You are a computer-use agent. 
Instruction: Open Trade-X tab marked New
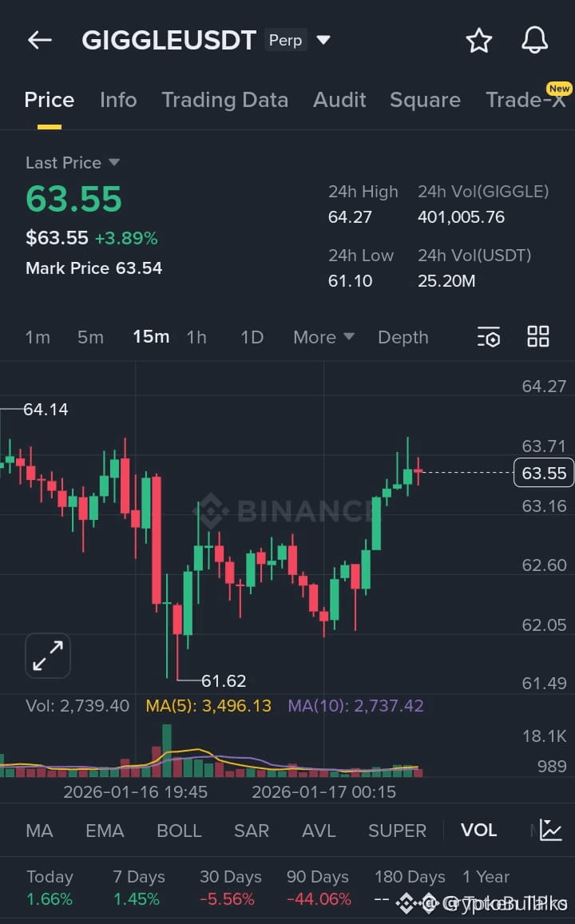[526, 98]
